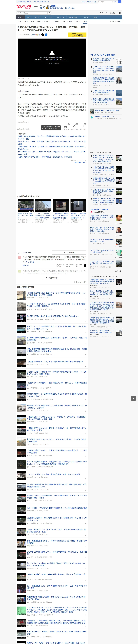Click the web search field in header
Viewport: 138px width, 644px height.
105,2
